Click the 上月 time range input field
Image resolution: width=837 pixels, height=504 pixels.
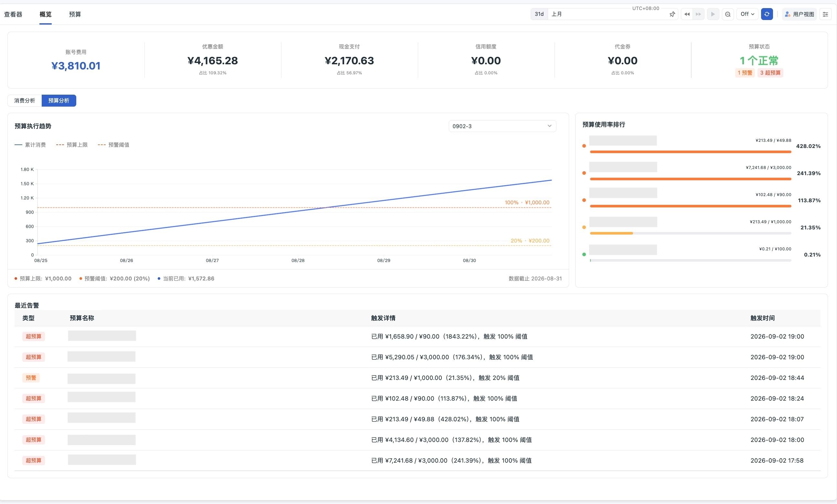click(608, 14)
